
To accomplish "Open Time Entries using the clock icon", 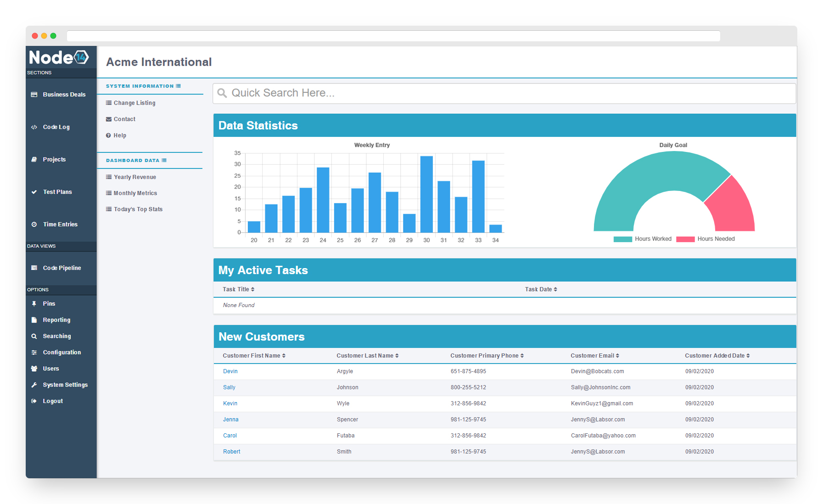I will [x=34, y=224].
